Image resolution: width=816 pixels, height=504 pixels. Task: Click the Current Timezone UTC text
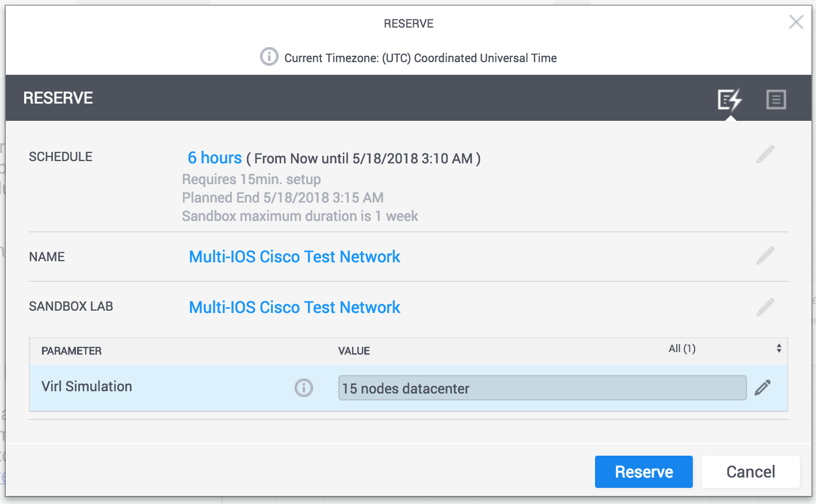click(421, 58)
